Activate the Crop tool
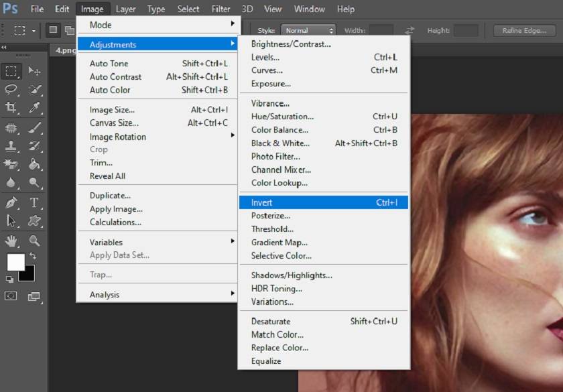The image size is (563, 392). pos(11,107)
